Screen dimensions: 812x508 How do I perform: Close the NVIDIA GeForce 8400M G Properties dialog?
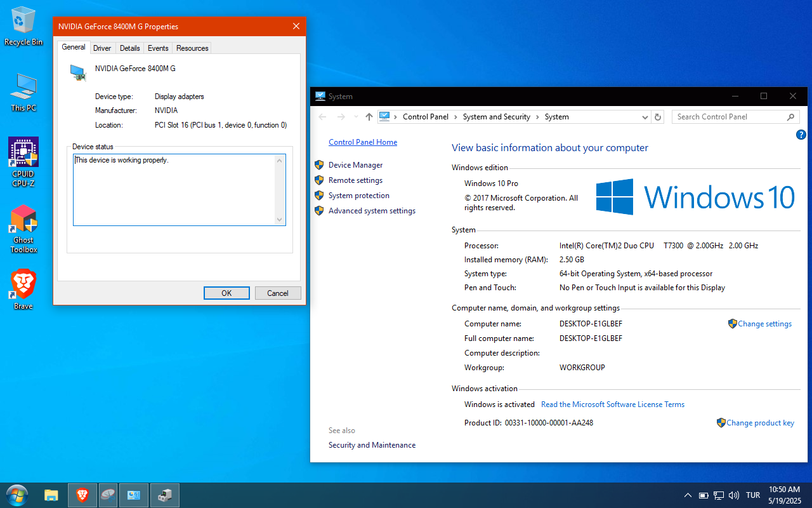point(296,27)
